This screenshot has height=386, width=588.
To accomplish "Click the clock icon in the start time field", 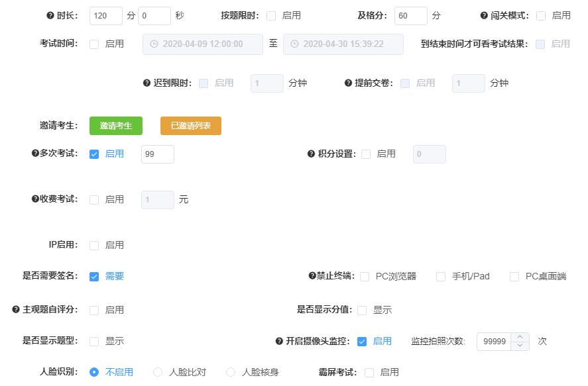I will point(154,44).
